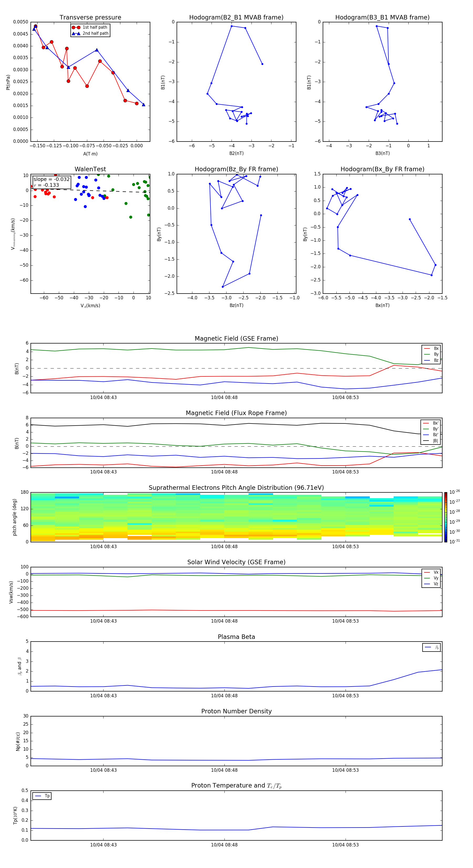Click "10/04 08:53" tick under Plasma Beta plot
This screenshot has height=868, width=473.
pyautogui.click(x=345, y=695)
